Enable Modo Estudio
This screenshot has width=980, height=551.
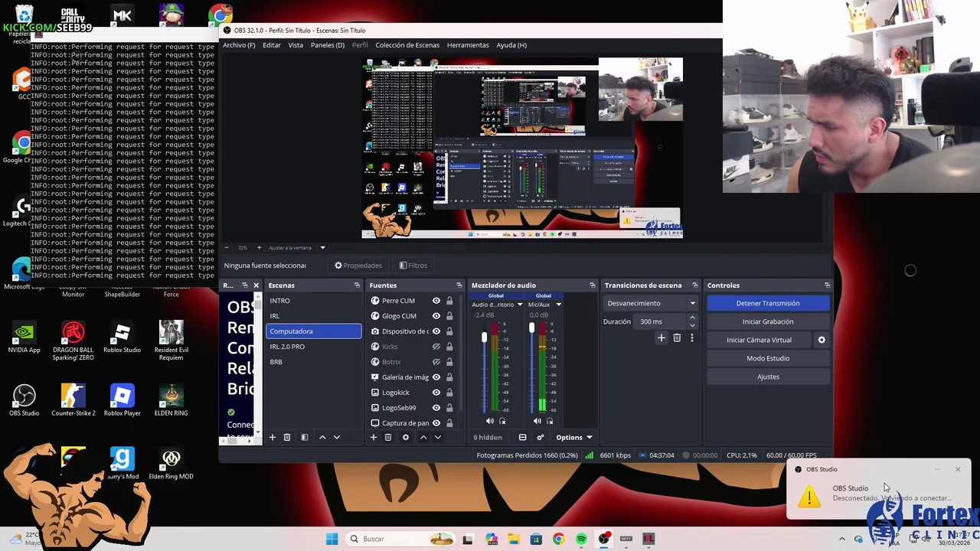coord(768,358)
